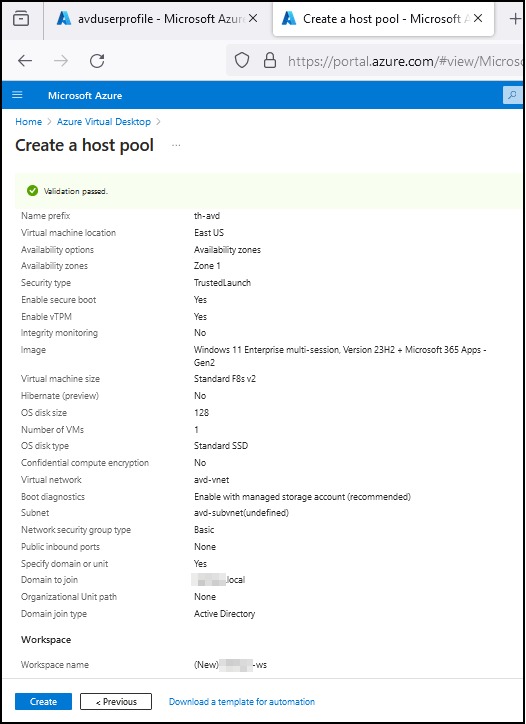
Task: Click the shield tracking protection icon
Action: pos(242,60)
